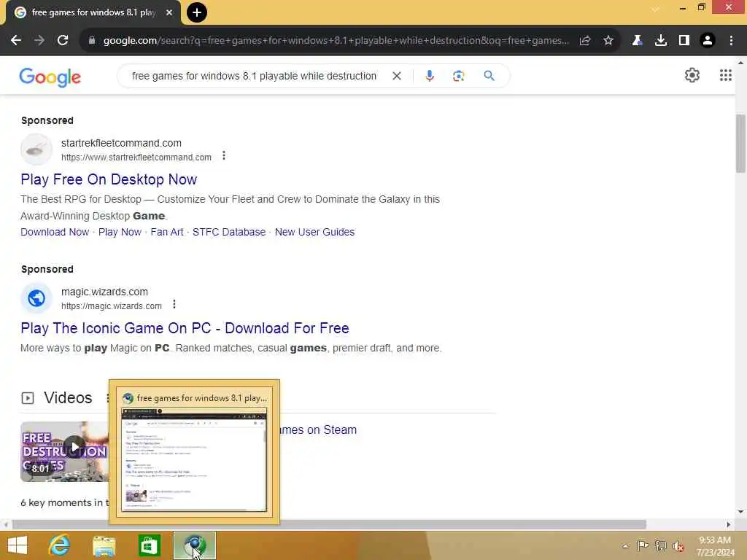
Task: Click startrekfleetcommand.com site favicon
Action: point(36,149)
